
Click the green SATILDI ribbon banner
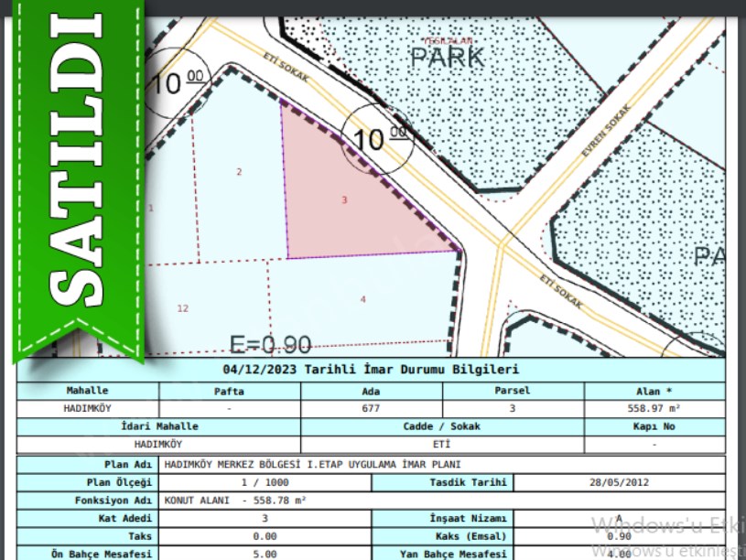(x=78, y=174)
